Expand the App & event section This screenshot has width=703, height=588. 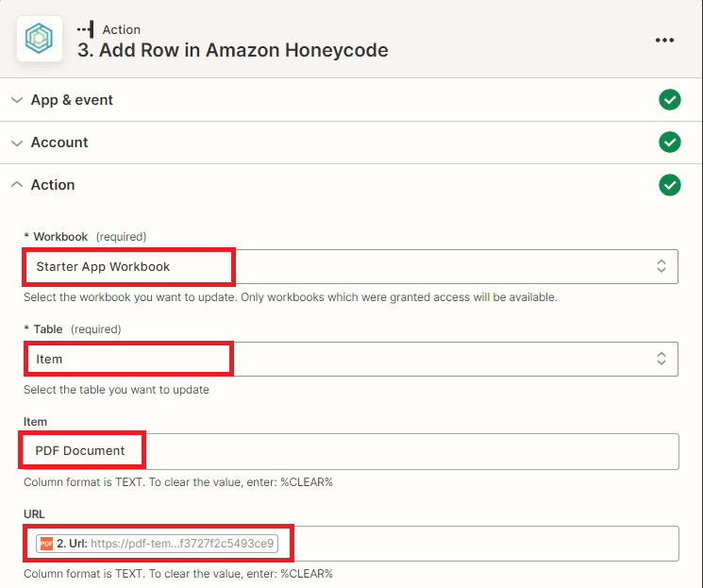[x=17, y=100]
